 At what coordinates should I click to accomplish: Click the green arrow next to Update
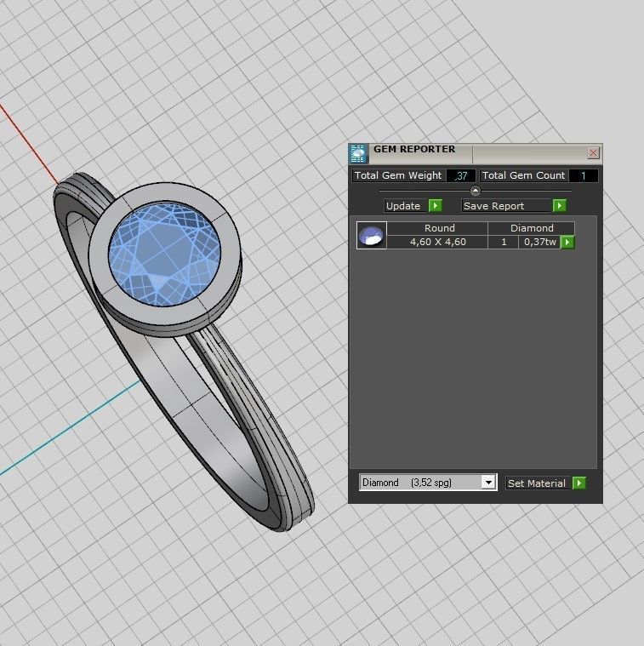(436, 205)
